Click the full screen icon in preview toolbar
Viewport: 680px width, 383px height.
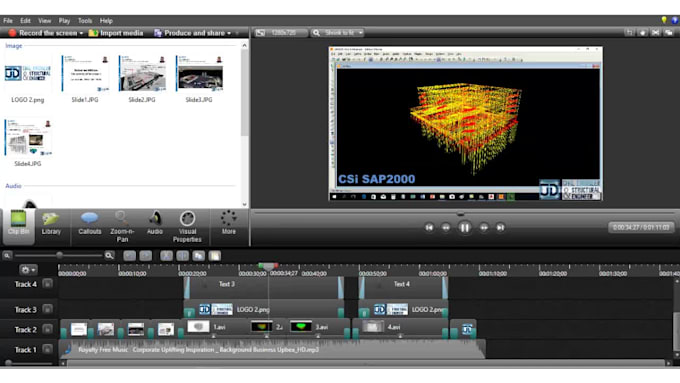pyautogui.click(x=656, y=33)
